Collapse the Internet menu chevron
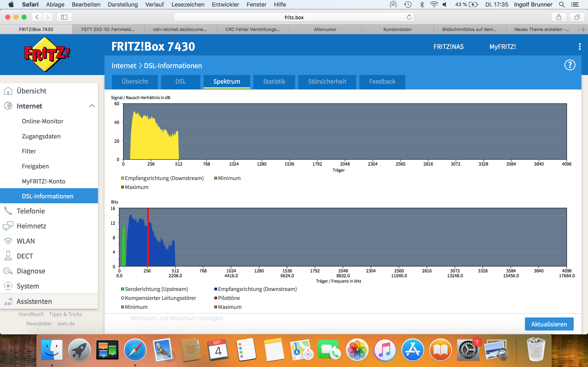Screen dimensions: 588x367 (92, 106)
